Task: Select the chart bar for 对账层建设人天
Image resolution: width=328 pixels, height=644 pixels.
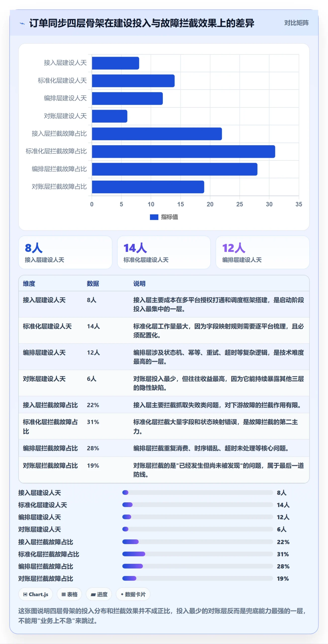Action: (110, 116)
